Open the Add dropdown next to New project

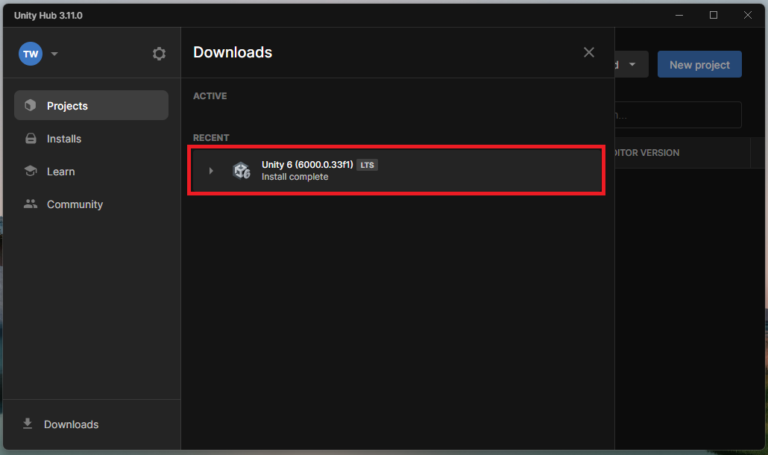631,65
